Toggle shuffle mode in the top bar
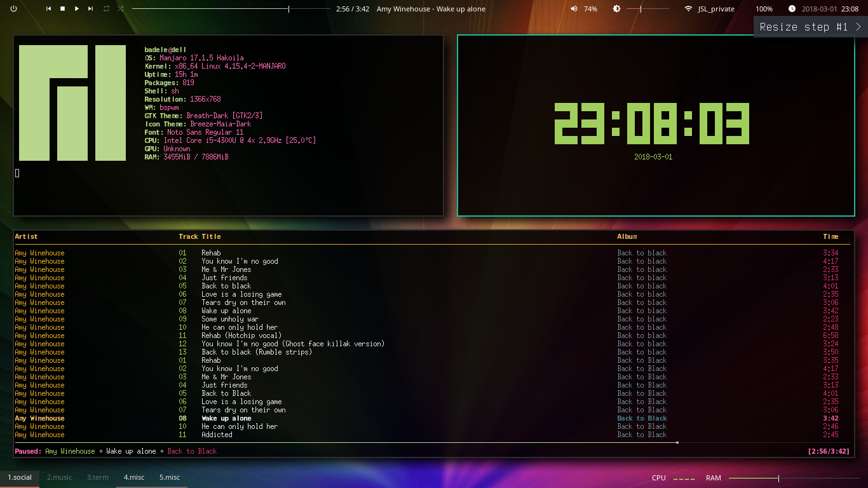Screen dimensions: 868x488 (121, 9)
